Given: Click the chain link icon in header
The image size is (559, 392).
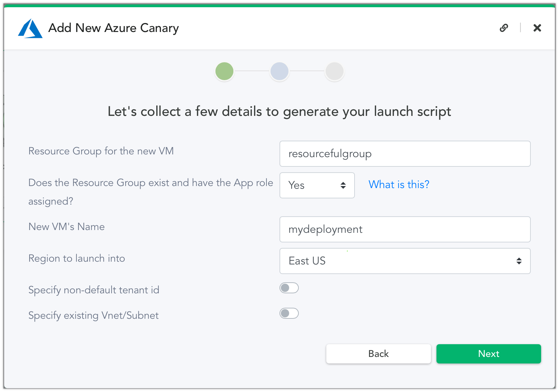Looking at the screenshot, I should (x=504, y=28).
